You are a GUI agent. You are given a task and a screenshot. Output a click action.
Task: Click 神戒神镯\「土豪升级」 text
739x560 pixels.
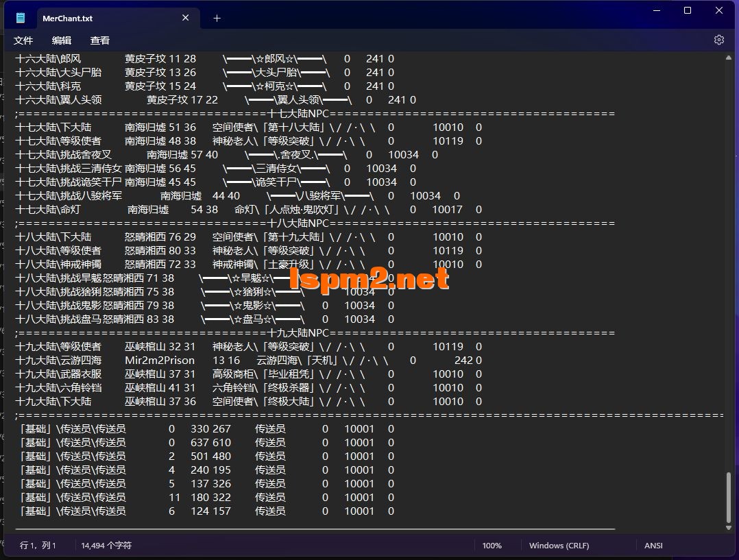[x=264, y=265]
